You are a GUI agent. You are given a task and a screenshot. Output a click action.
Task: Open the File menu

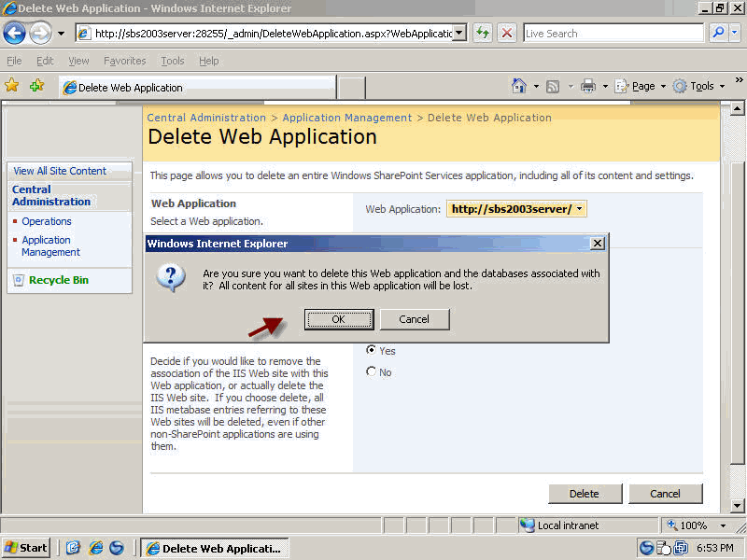[14, 61]
